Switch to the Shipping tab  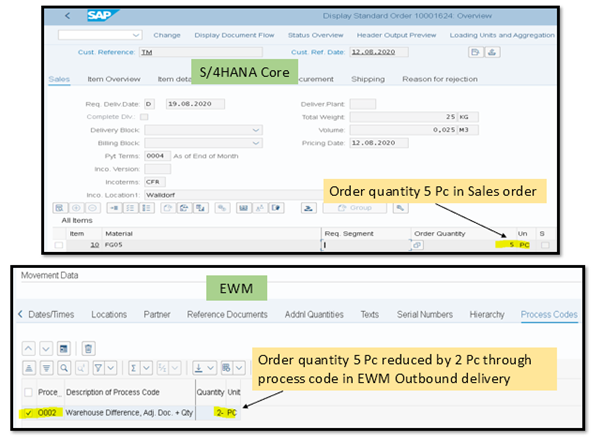tap(366, 78)
